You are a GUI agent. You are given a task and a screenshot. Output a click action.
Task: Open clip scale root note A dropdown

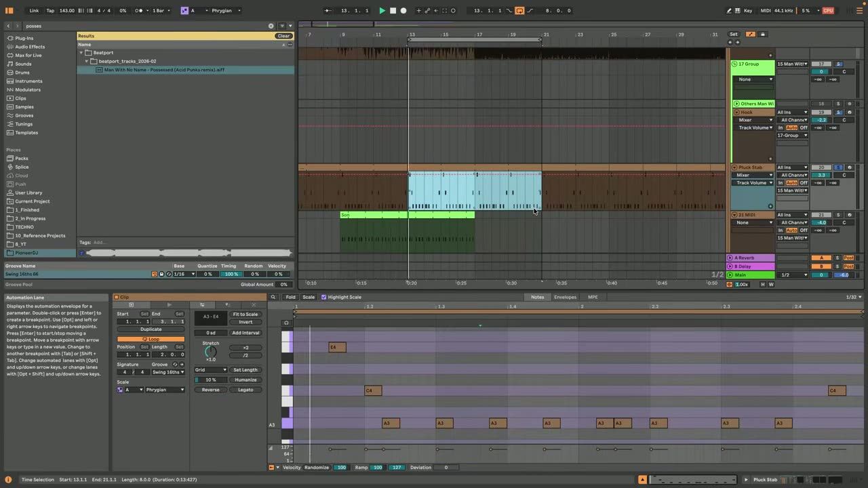134,390
